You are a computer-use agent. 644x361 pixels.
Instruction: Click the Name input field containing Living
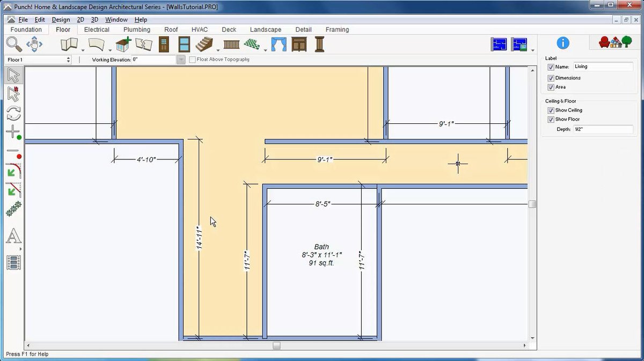click(603, 67)
